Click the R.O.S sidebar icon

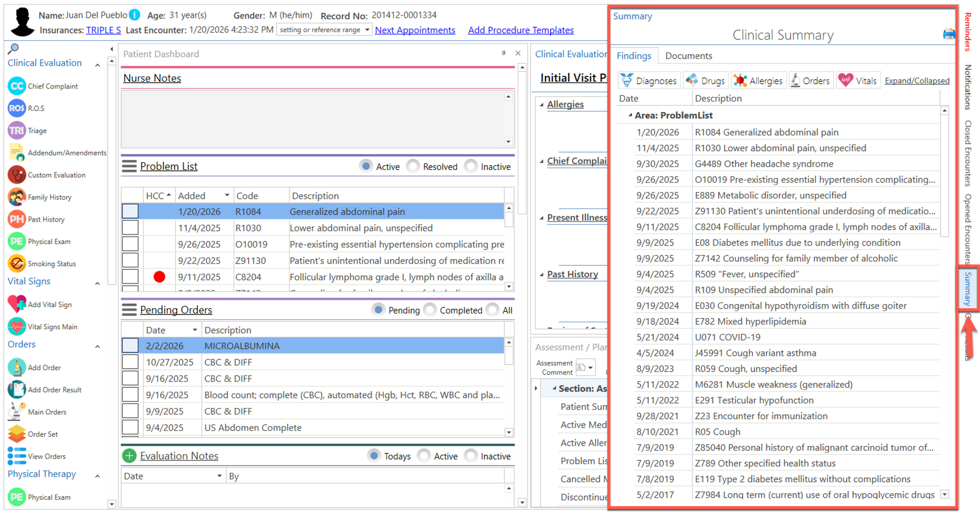[16, 108]
